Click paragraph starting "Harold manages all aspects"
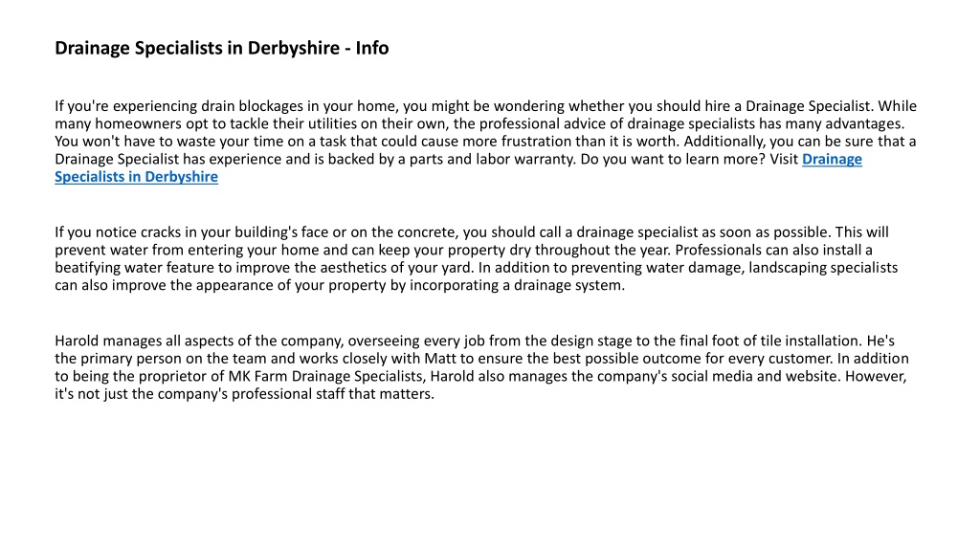 481,367
